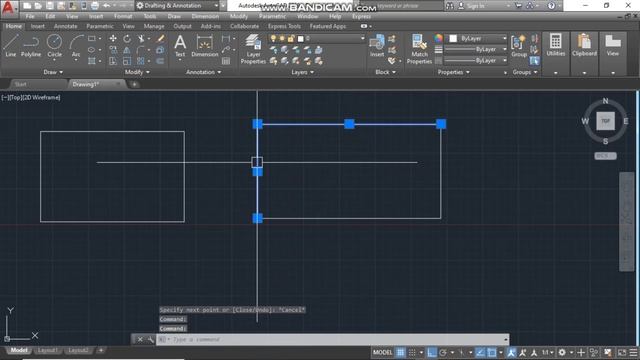Activate the Erase tool
This screenshot has width=640, height=360.
click(x=160, y=38)
